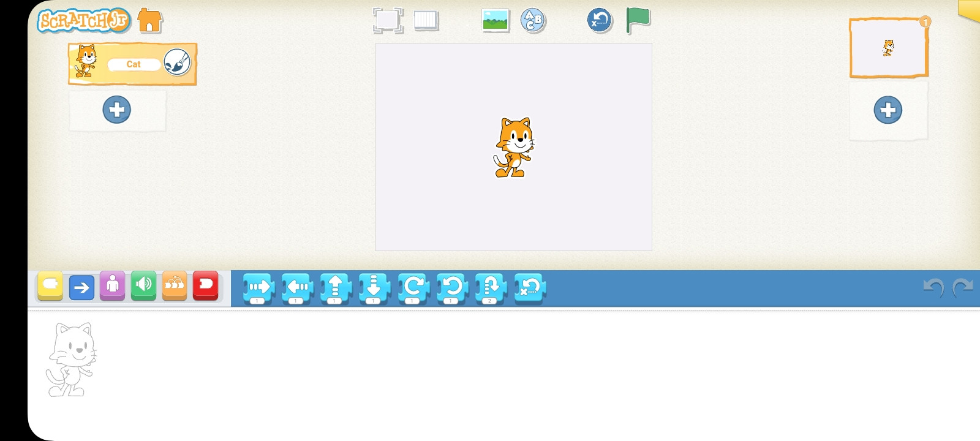980x441 pixels.
Task: Toggle full screen presentation mode
Action: [388, 20]
